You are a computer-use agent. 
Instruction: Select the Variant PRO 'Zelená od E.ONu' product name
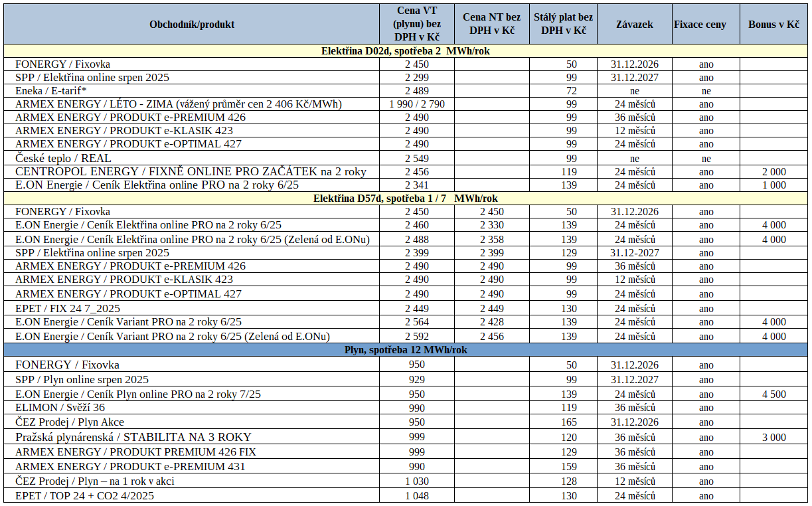[x=173, y=336]
